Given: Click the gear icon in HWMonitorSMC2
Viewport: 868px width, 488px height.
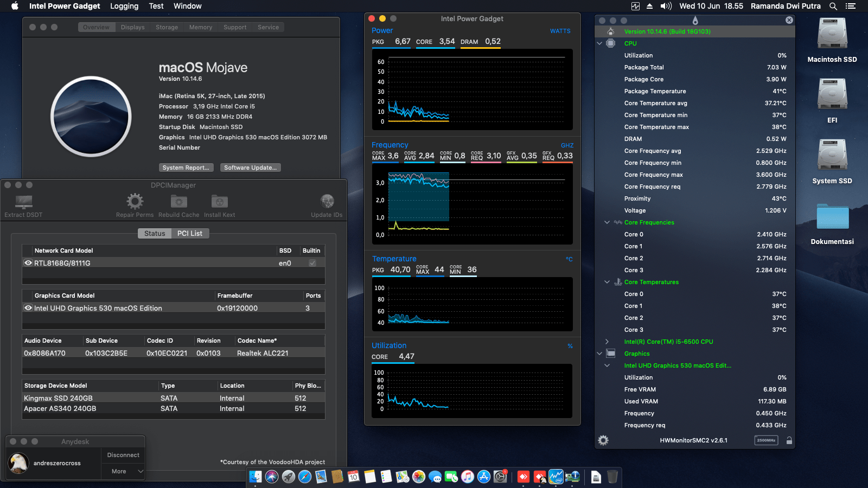Looking at the screenshot, I should coord(604,440).
